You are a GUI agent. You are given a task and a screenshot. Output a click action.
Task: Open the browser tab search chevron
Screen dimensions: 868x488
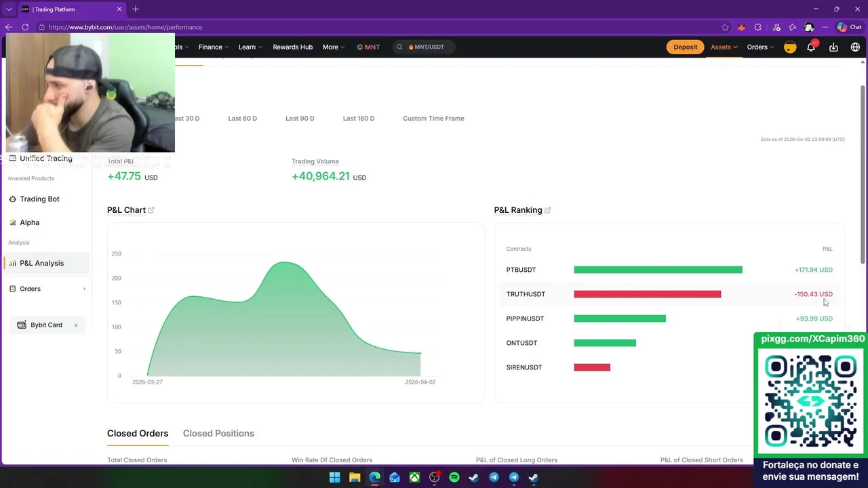pyautogui.click(x=9, y=9)
